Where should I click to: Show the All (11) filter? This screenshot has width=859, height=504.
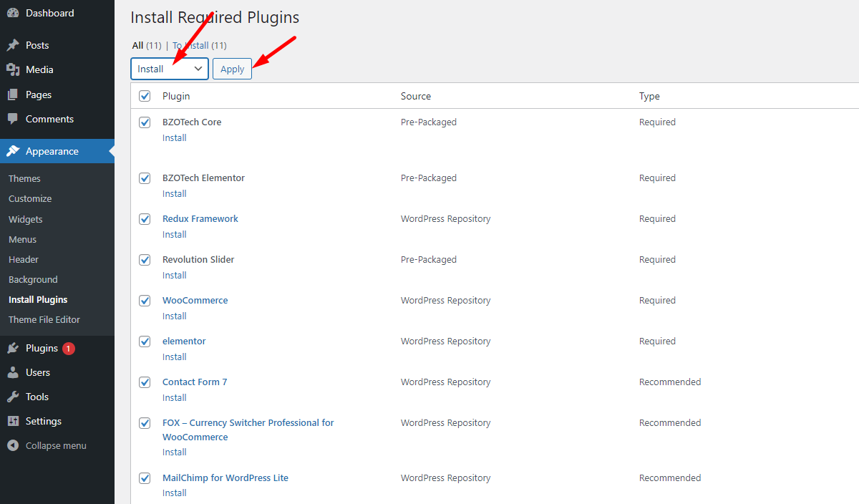pos(147,45)
